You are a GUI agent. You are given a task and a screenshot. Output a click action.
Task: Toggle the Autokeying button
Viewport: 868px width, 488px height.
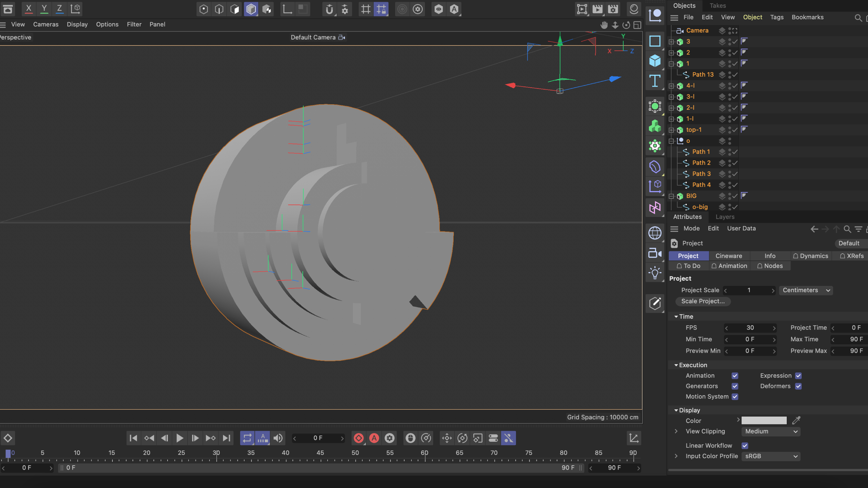point(374,438)
